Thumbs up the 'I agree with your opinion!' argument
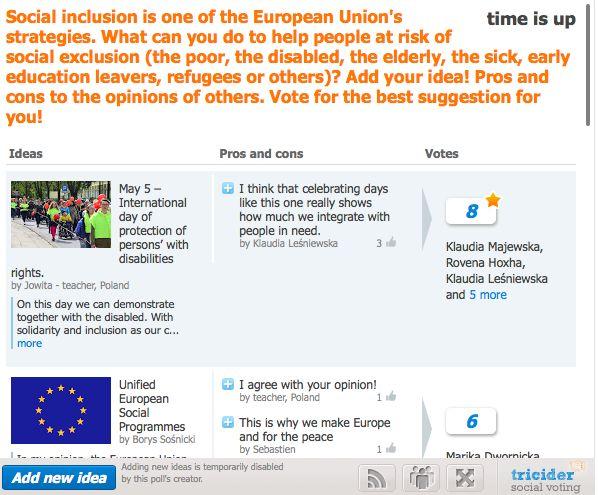The height and width of the screenshot is (495, 598). click(x=391, y=397)
